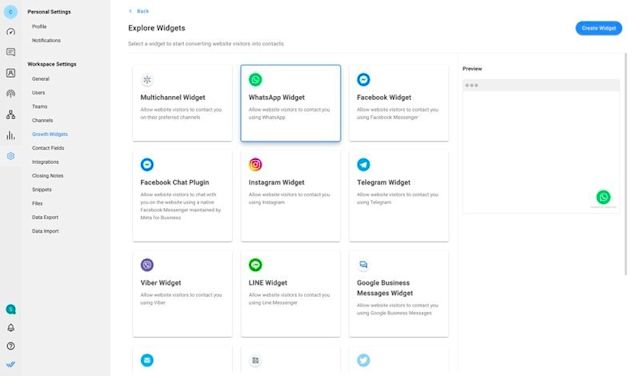The height and width of the screenshot is (376, 640).
Task: Select the Facebook Widget card title
Action: click(x=384, y=98)
